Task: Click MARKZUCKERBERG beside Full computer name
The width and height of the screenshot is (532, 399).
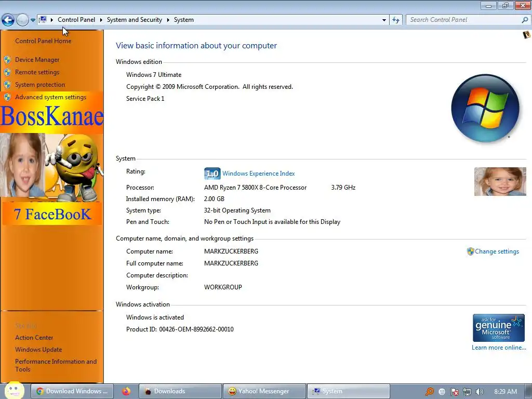Action: click(231, 263)
